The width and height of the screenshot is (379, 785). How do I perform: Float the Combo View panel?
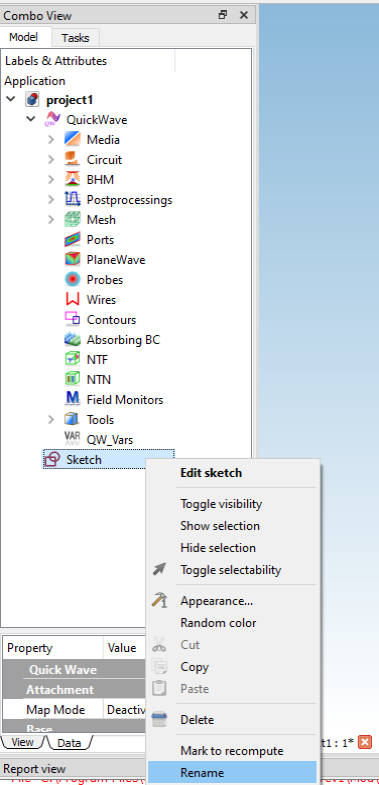tap(223, 15)
